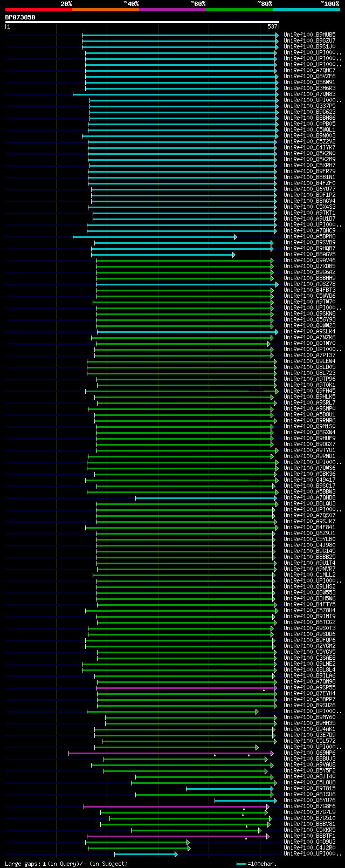Click the purple alignment bar for UniRef100_Q69HP6
Viewport: 345px width, 868px height.
171,753
